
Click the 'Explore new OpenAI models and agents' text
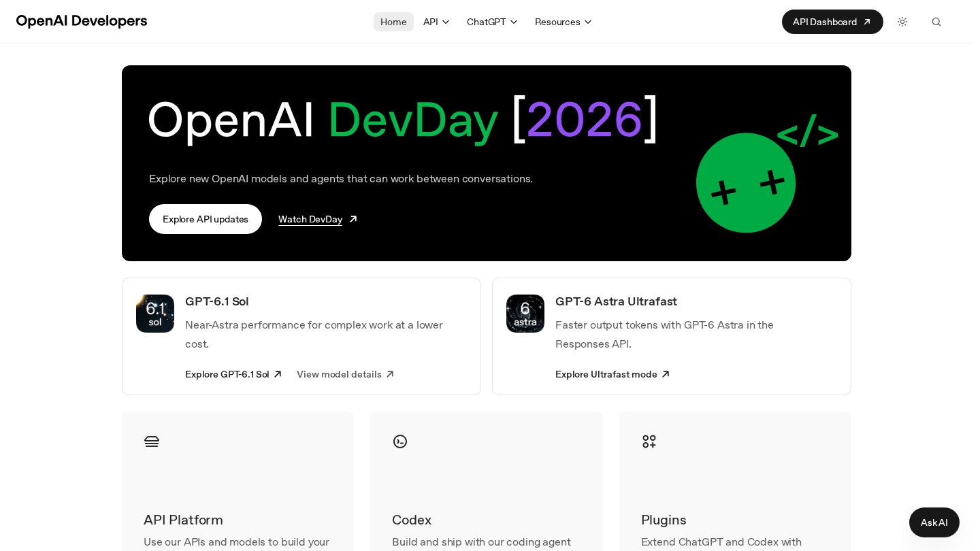tap(341, 178)
